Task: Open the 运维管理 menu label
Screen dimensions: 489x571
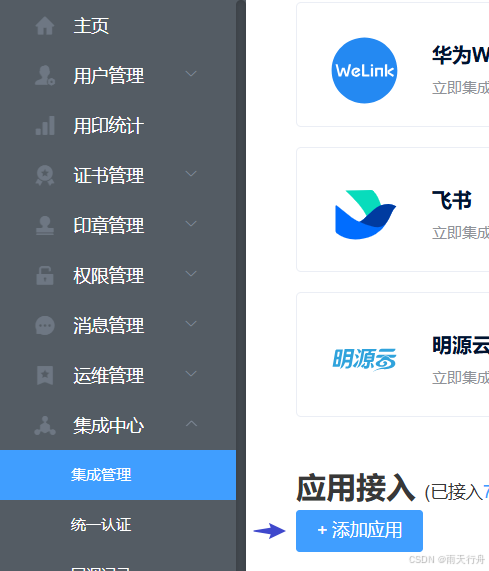Action: (109, 375)
